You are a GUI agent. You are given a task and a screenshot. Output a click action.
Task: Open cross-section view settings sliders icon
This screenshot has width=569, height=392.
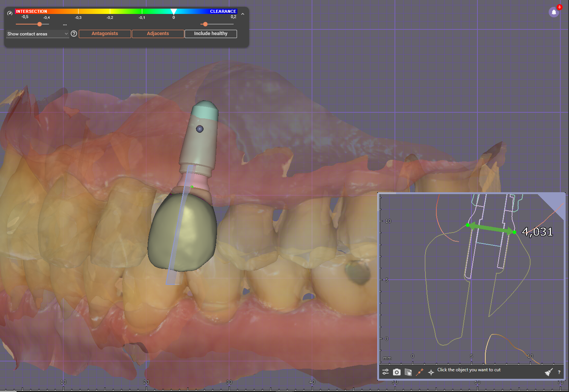[x=385, y=372]
